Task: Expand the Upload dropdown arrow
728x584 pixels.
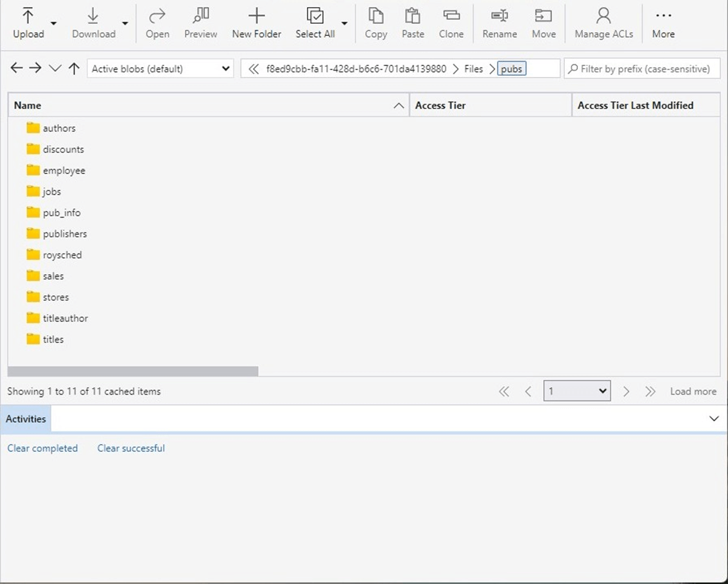Action: click(x=54, y=24)
